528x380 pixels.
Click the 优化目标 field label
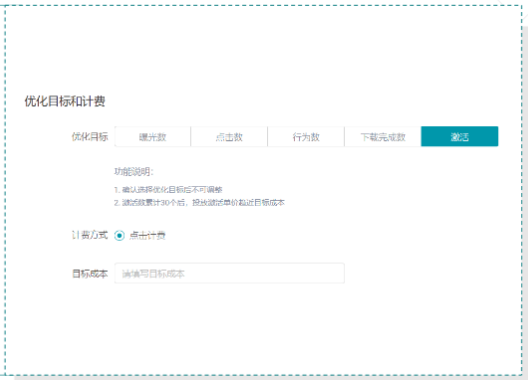[90, 136]
